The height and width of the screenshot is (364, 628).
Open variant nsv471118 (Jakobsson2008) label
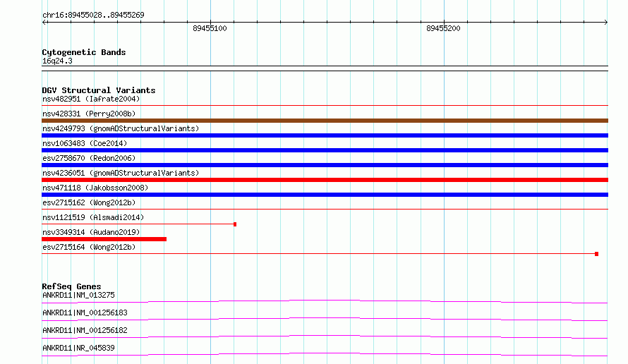[x=95, y=188]
